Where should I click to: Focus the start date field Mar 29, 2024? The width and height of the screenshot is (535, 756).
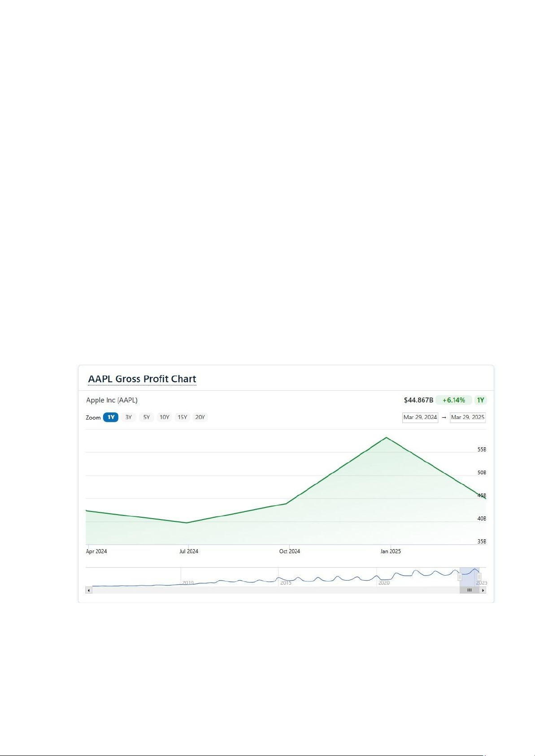(420, 417)
